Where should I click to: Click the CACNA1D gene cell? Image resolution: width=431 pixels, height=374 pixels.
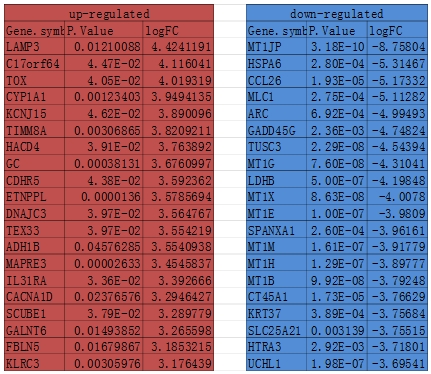click(34, 297)
